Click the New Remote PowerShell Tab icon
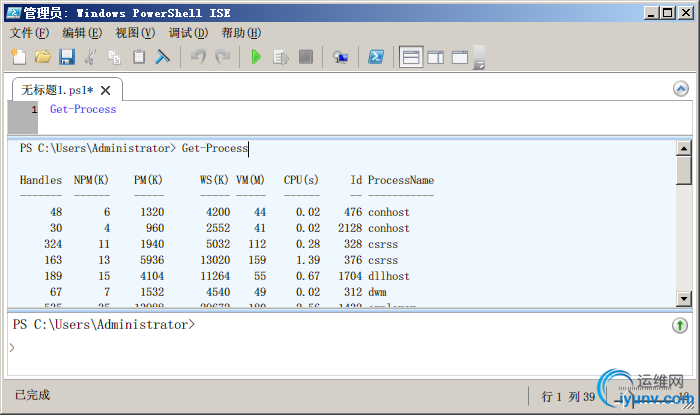 (341, 57)
